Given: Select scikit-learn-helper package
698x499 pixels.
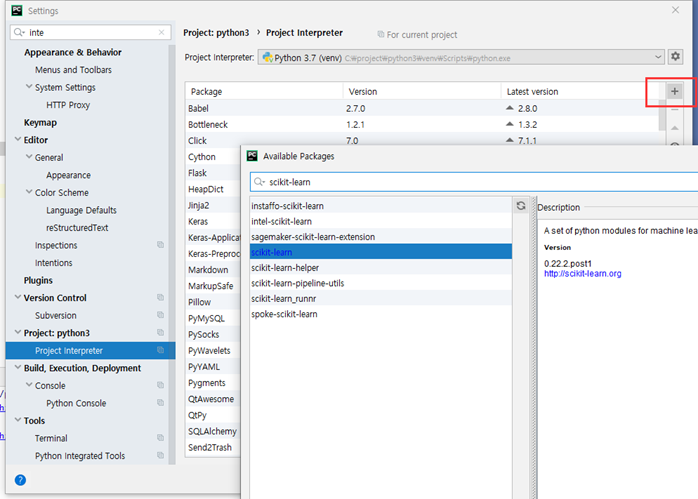Looking at the screenshot, I should 381,268.
